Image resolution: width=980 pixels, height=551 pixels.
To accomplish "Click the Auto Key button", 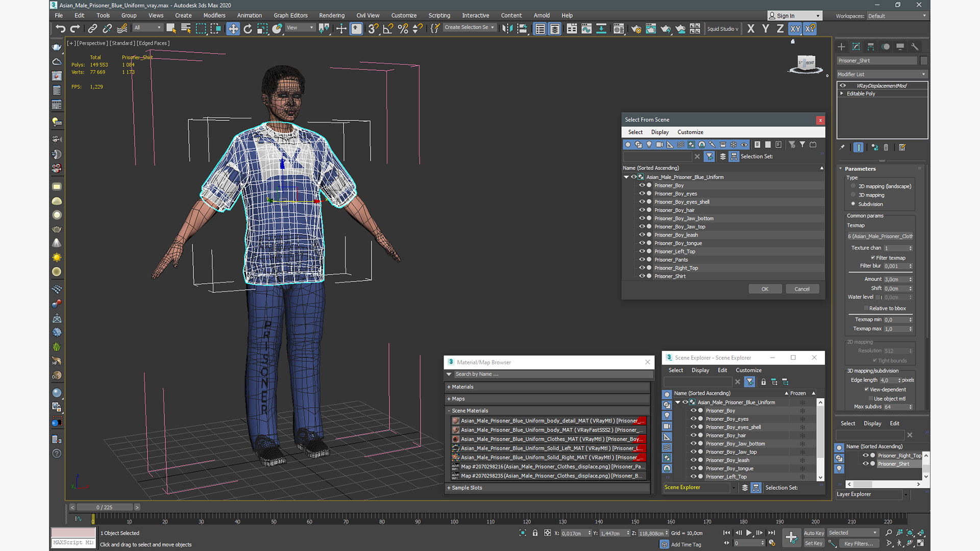I will pos(814,533).
